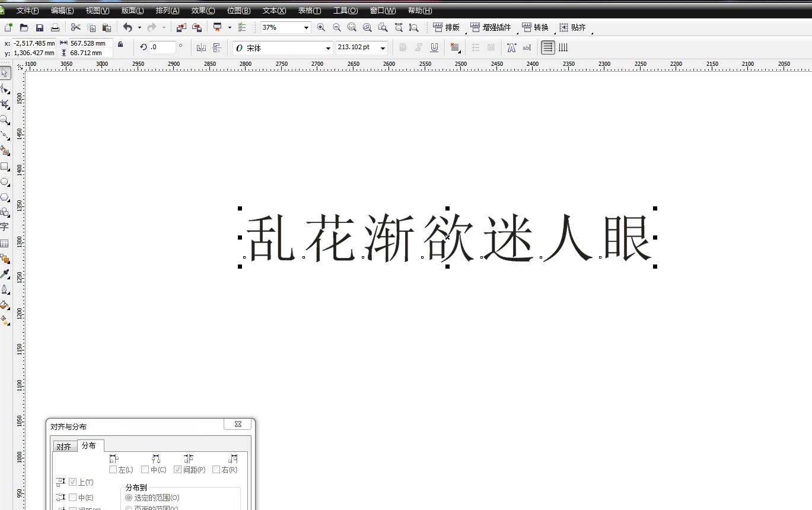Select the Shape tool
812x510 pixels.
[6, 90]
